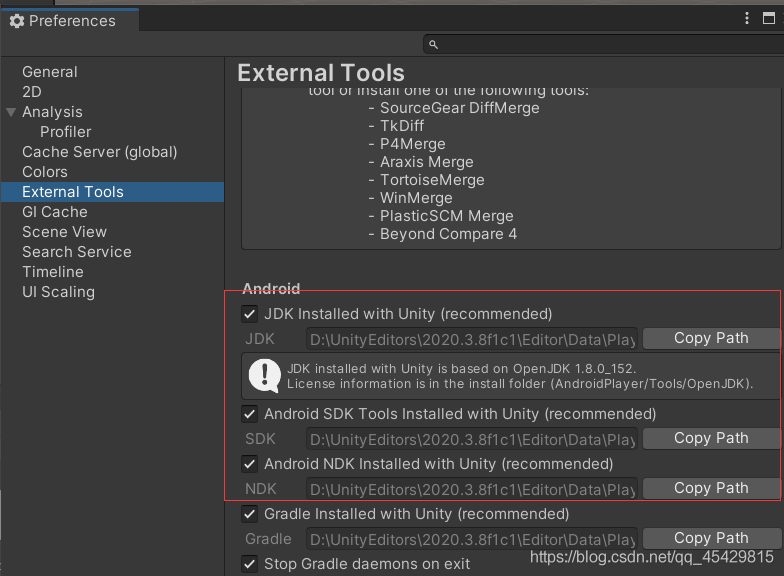Screen dimensions: 784x576
Task: Toggle Android NDK Installed with Unity checkbox
Action: (250, 464)
